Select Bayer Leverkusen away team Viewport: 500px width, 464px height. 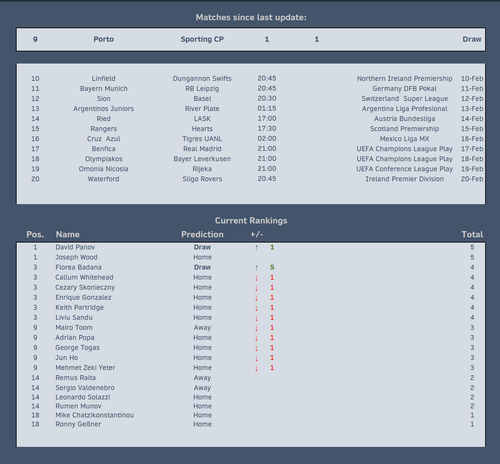click(x=202, y=159)
